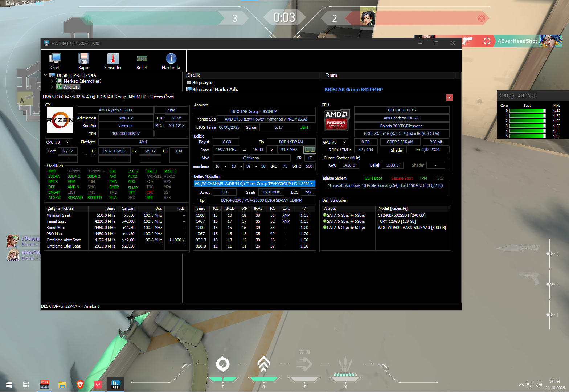The image size is (569, 392).
Task: Click the CPU #0 - Aktif Saat window title
Action: pos(517,96)
